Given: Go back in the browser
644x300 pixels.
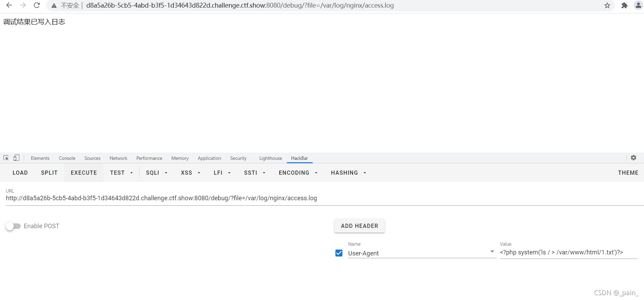Looking at the screenshot, I should (9, 5).
